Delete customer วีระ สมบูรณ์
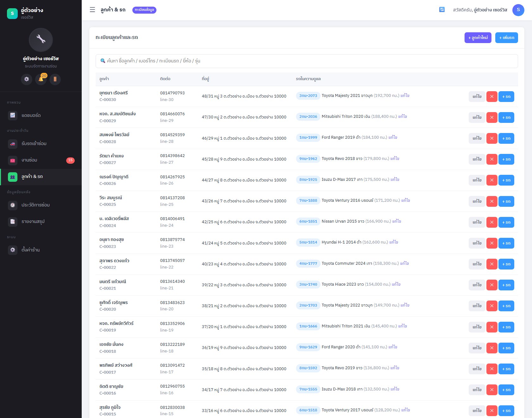Viewport: 532px width, 418px height. [492, 201]
